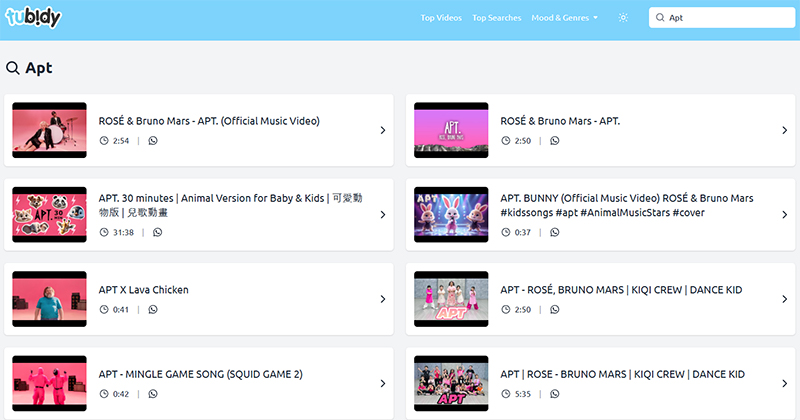Click the Apt search results heading
Viewport: 800px width, 420px height.
(39, 68)
